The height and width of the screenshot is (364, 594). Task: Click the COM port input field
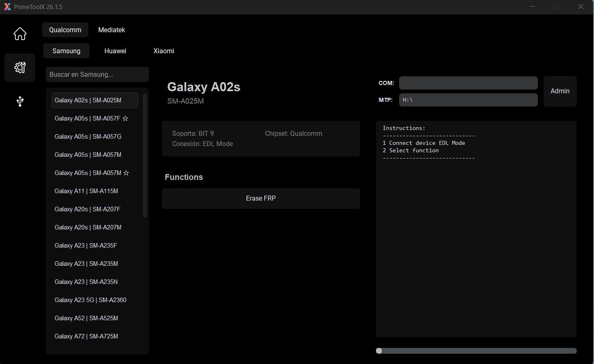[x=468, y=83]
